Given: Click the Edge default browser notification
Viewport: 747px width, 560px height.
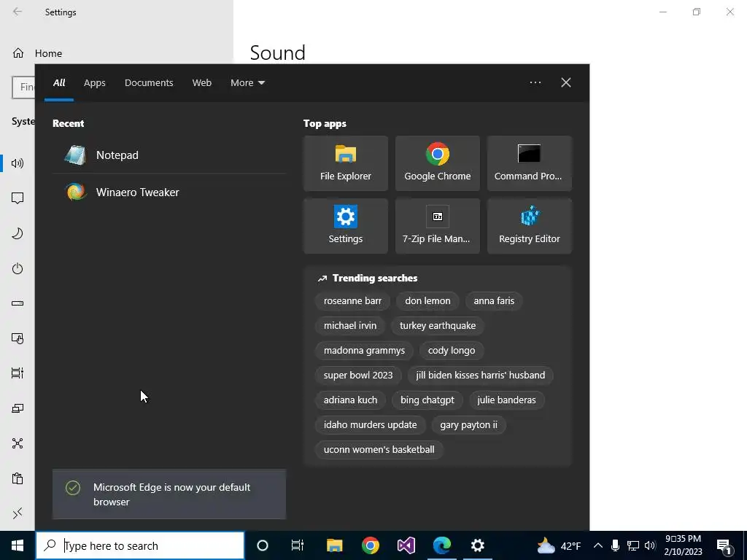Looking at the screenshot, I should coord(169,494).
